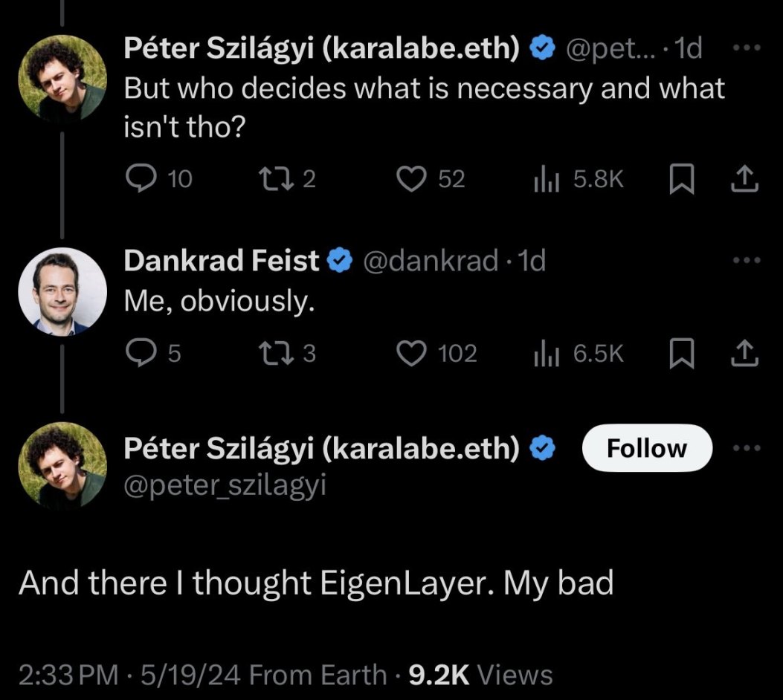Like Péter's "who decides" tweet
Viewport: 783px width, 700px height.
point(408,179)
